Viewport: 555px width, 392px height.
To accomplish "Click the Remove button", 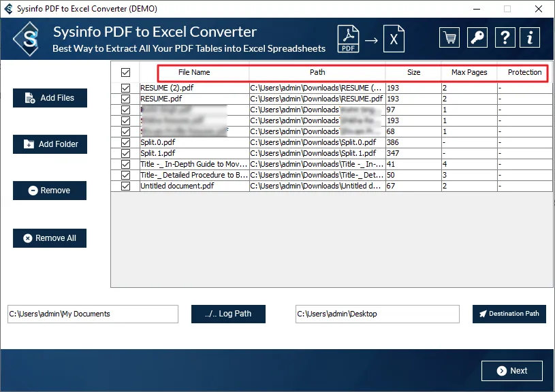I will pyautogui.click(x=50, y=191).
